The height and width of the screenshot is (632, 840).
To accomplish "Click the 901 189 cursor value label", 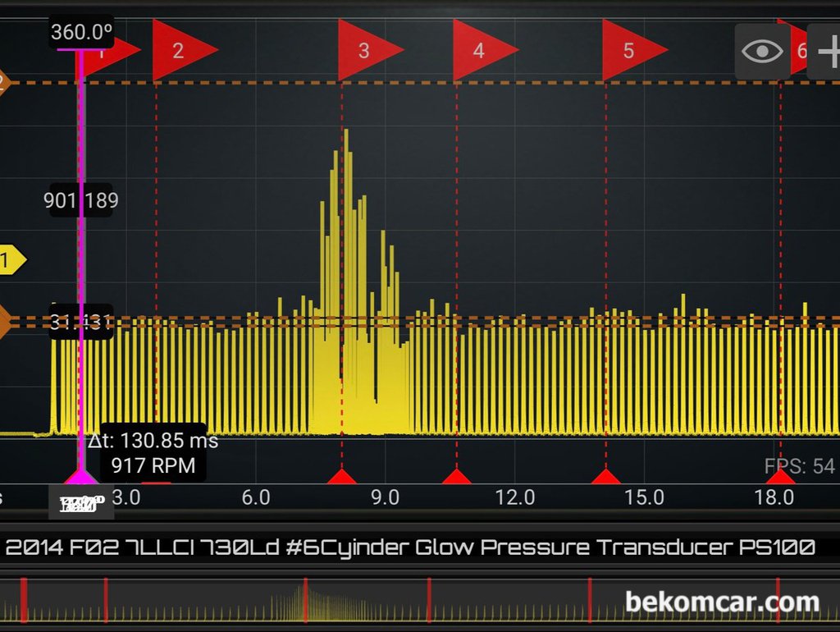I will pos(81,200).
